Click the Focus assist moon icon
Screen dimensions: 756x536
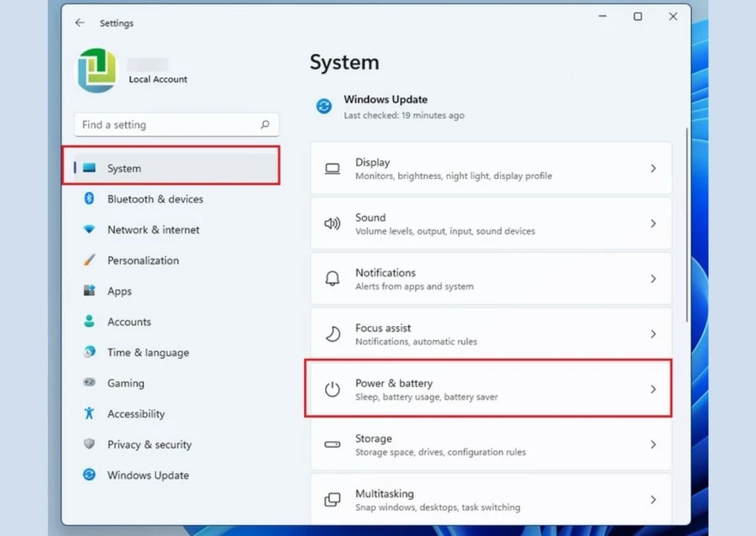pyautogui.click(x=332, y=334)
